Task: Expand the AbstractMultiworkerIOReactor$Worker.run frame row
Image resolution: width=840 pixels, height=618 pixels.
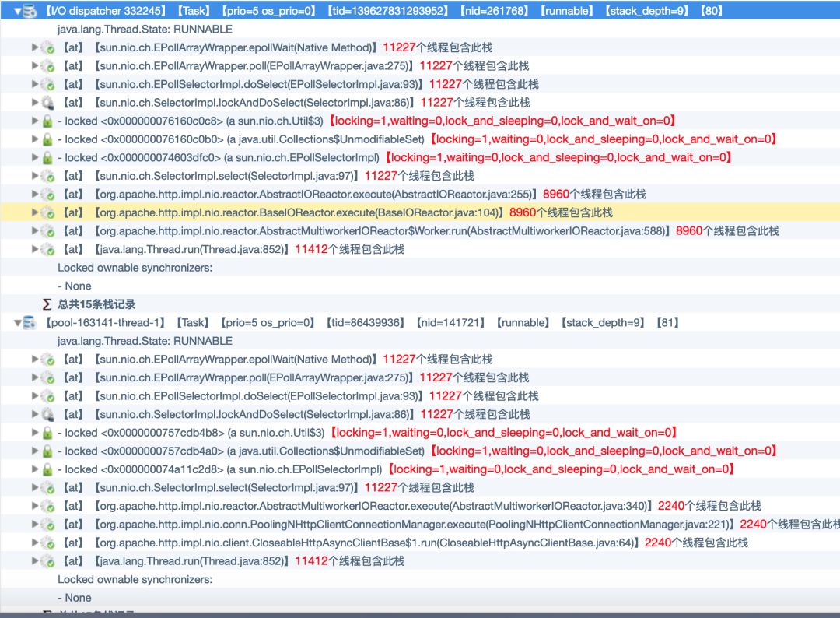Action: 35,230
